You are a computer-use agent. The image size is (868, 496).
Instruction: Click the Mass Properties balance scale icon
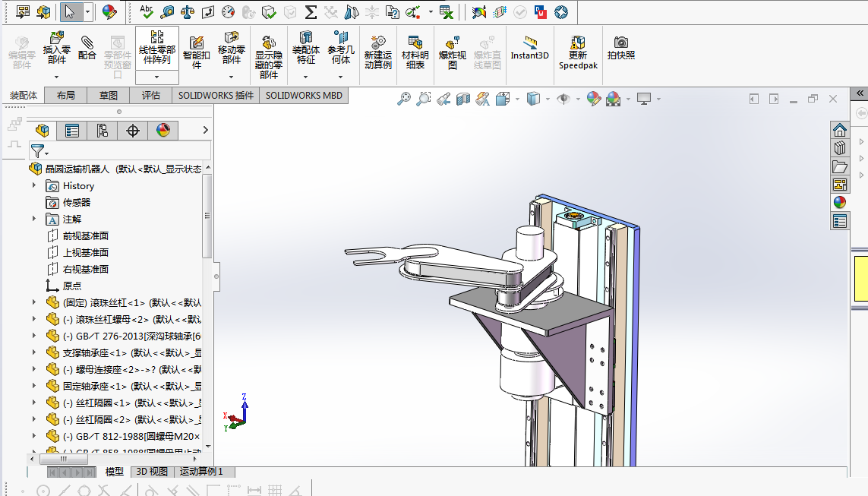tap(188, 11)
